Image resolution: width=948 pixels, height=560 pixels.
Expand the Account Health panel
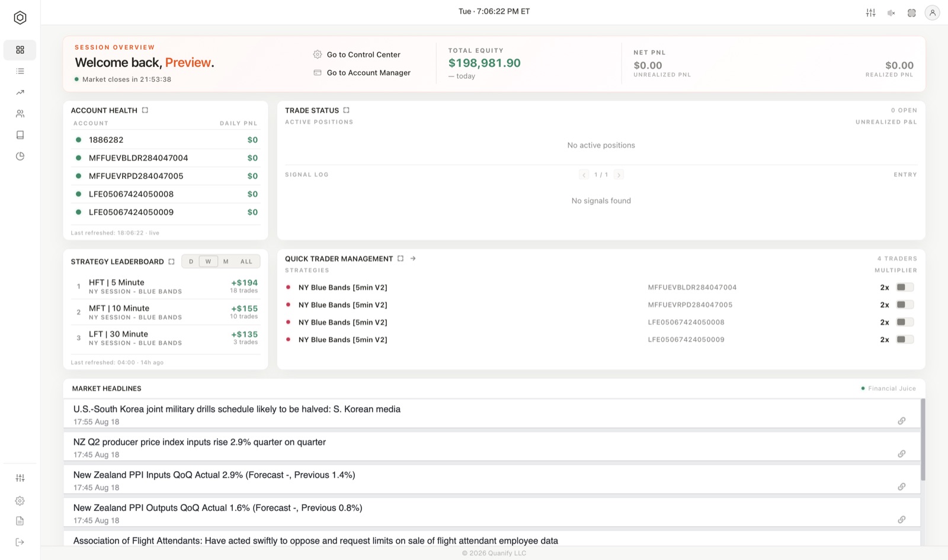(145, 110)
